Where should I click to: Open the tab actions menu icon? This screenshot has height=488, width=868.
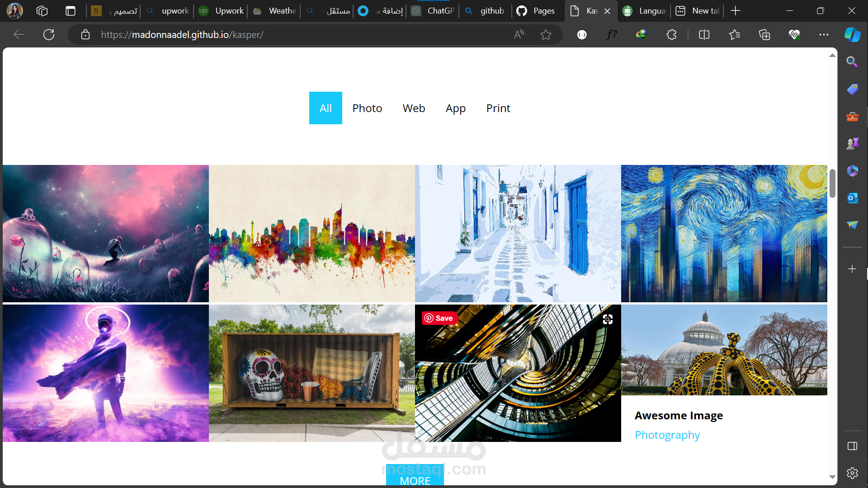[x=71, y=11]
